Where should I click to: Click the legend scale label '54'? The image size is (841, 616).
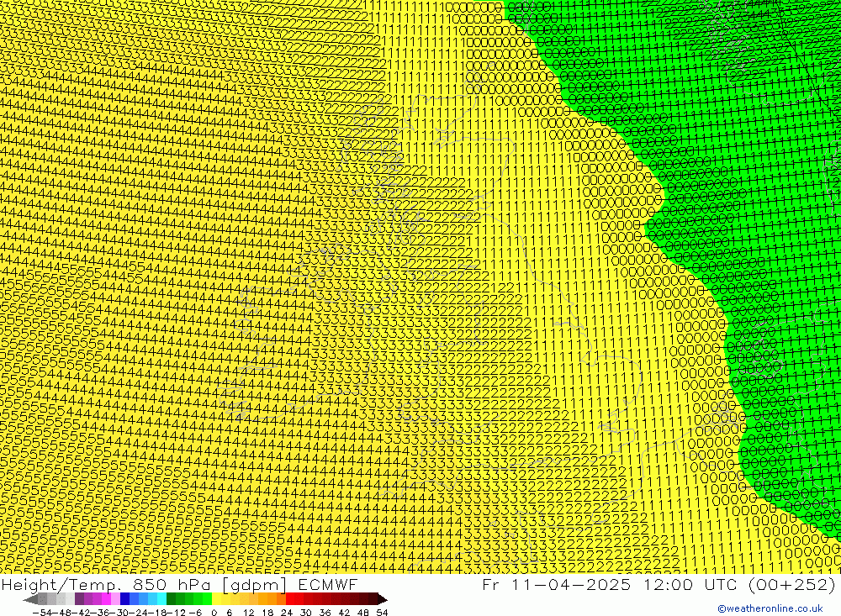pyautogui.click(x=382, y=613)
